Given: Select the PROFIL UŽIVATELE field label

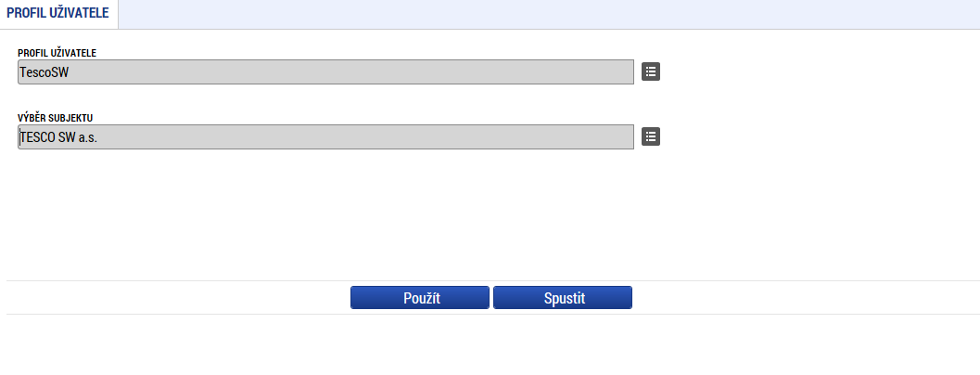Looking at the screenshot, I should pyautogui.click(x=57, y=53).
